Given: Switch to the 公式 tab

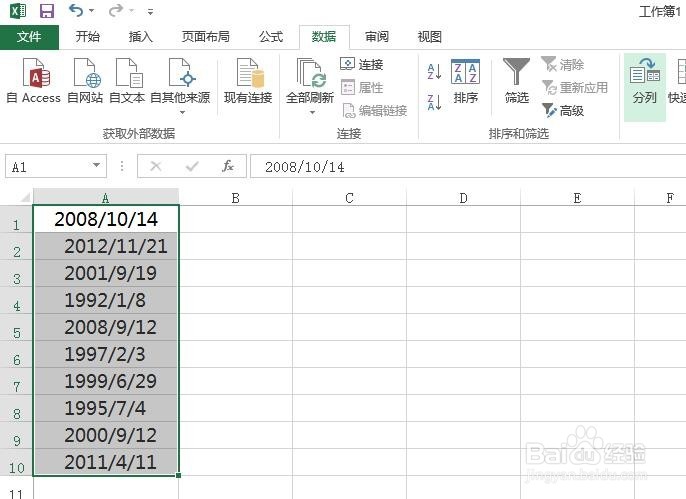Looking at the screenshot, I should point(271,37).
